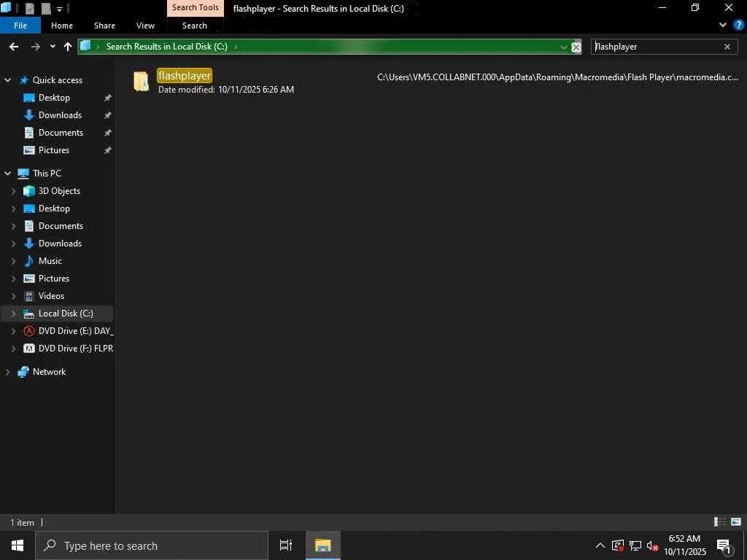
Task: Collapse the Quick access tree node
Action: coord(7,80)
